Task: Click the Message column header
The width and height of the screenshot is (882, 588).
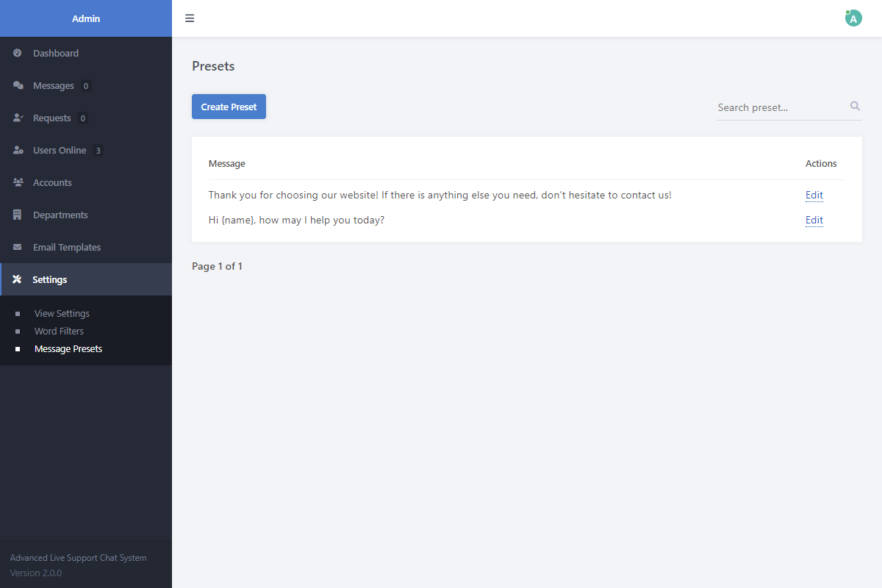Action: pyautogui.click(x=227, y=163)
